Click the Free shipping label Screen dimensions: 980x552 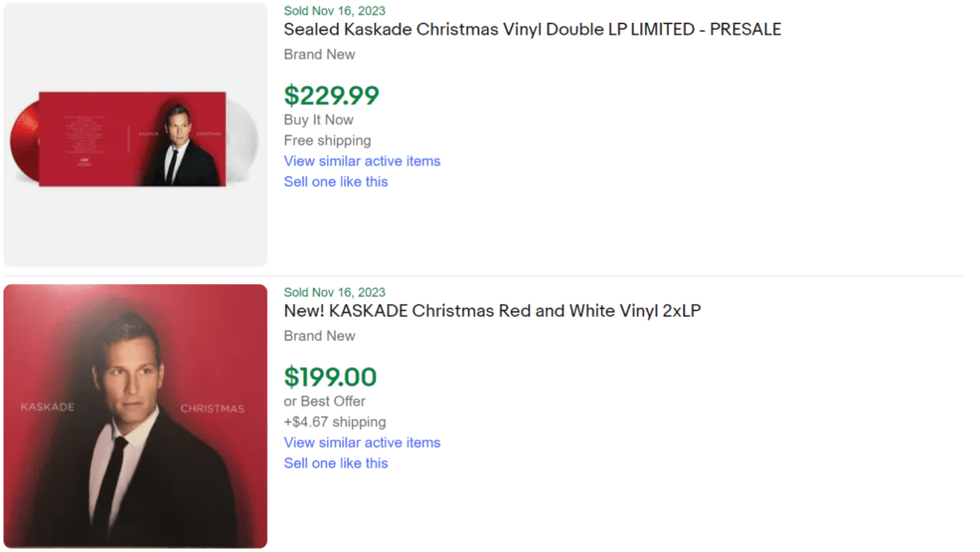coord(326,141)
